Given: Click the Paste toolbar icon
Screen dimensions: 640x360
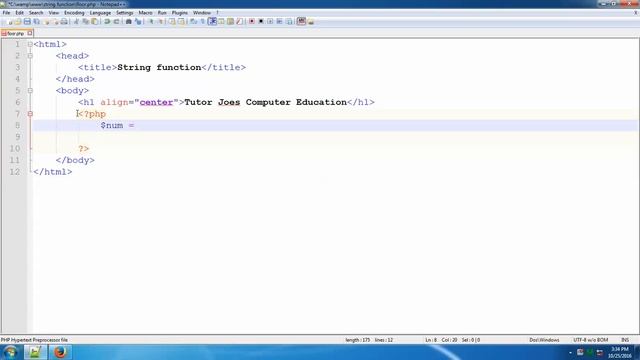Looking at the screenshot, I should click(94, 21).
